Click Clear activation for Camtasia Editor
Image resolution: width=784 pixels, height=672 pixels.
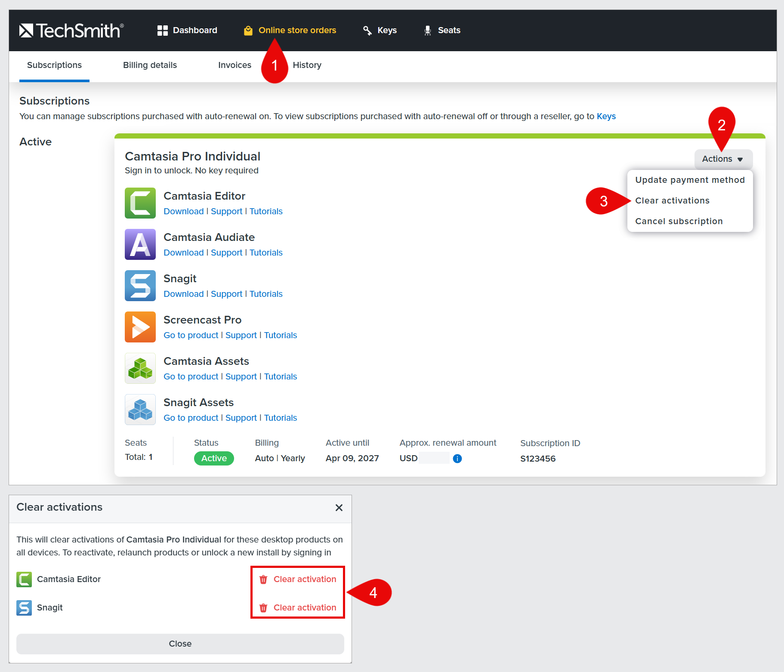point(298,580)
